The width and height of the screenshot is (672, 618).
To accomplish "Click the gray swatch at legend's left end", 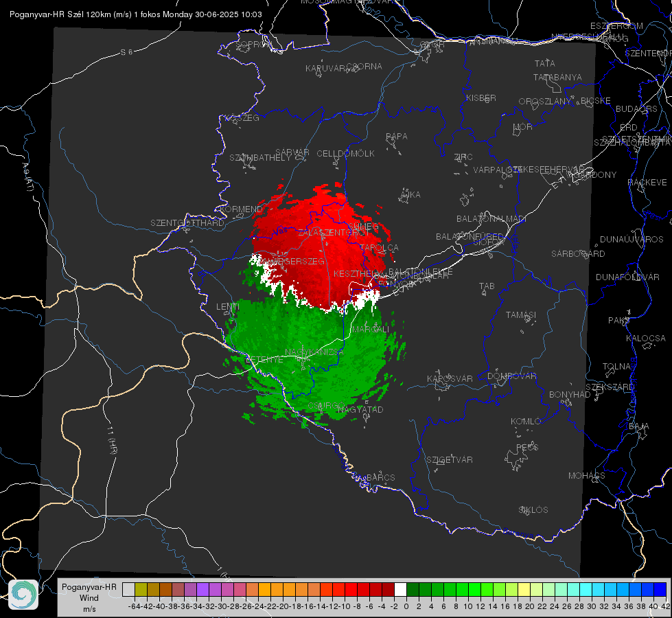I will [128, 589].
